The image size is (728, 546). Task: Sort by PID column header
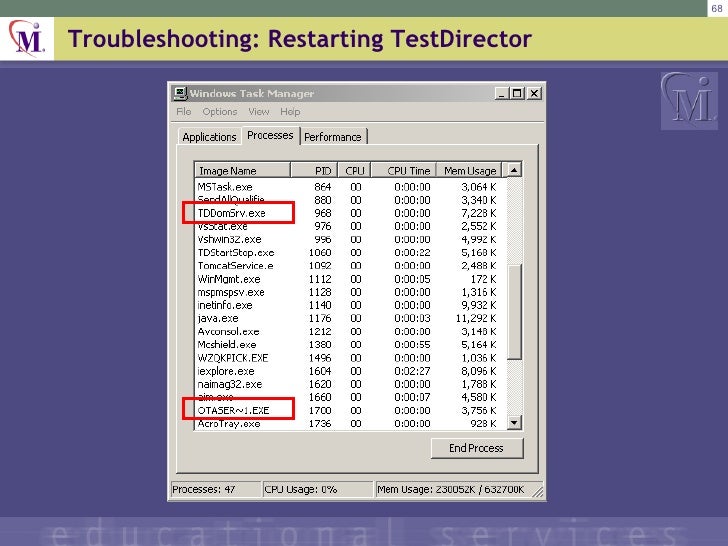point(314,171)
